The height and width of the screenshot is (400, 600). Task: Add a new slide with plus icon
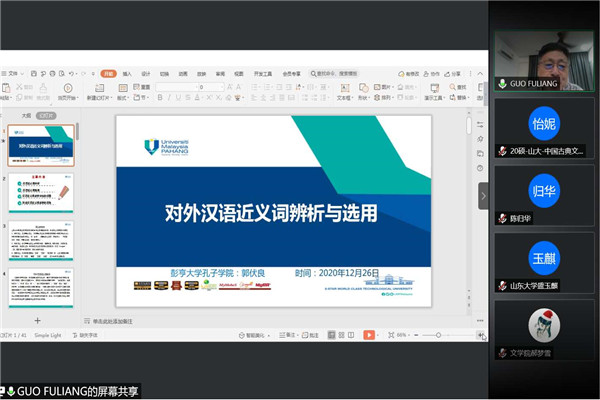point(37,320)
